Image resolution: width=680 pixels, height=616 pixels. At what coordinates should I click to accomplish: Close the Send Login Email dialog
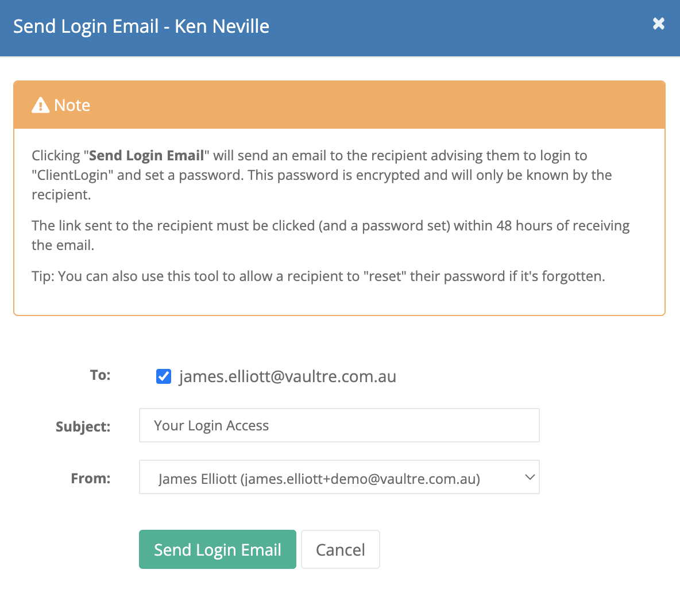coord(658,24)
